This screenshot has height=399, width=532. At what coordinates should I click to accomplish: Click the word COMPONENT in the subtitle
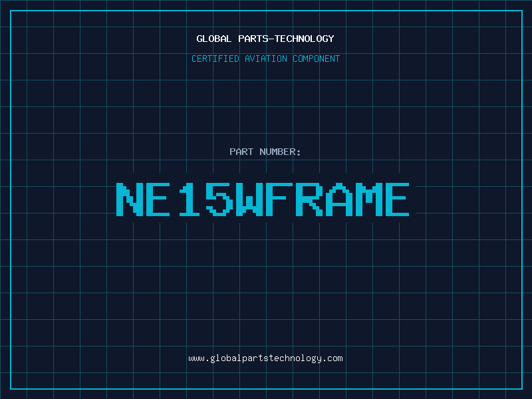[317, 59]
